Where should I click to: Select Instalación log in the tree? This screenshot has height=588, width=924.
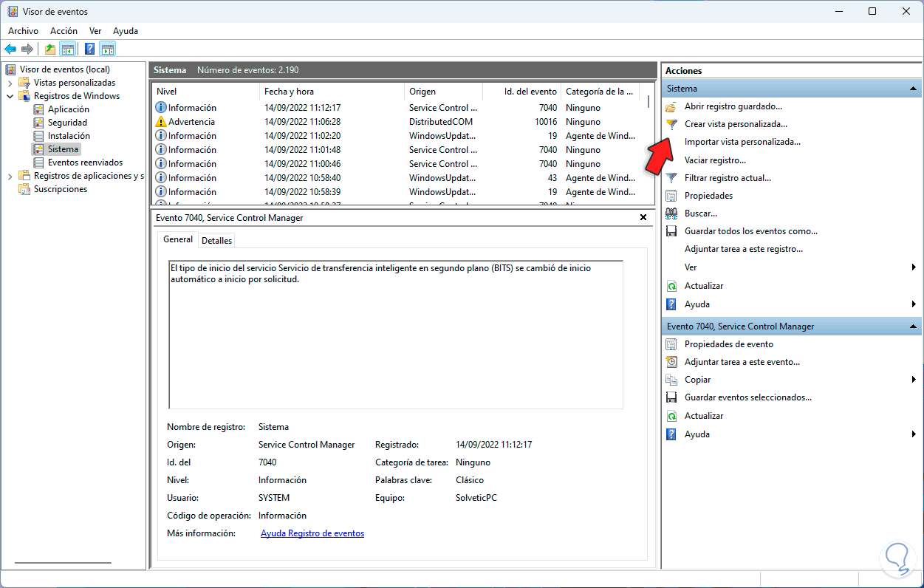coord(69,136)
